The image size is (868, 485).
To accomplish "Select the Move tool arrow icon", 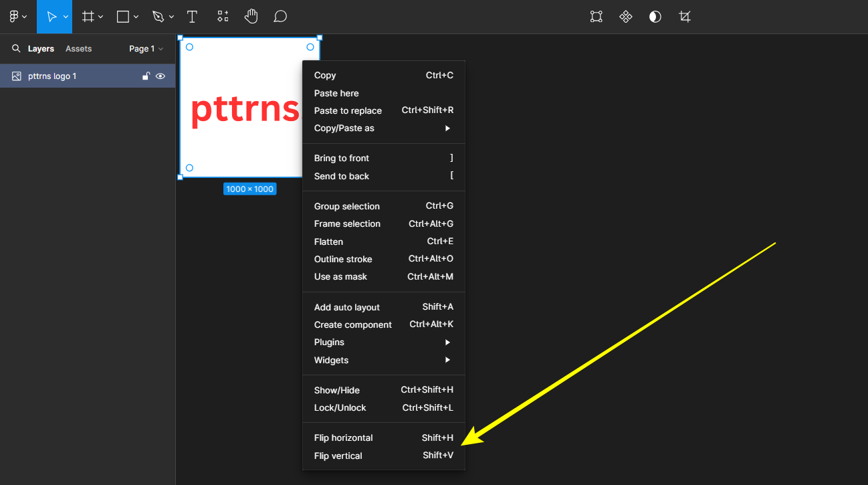I will [51, 17].
